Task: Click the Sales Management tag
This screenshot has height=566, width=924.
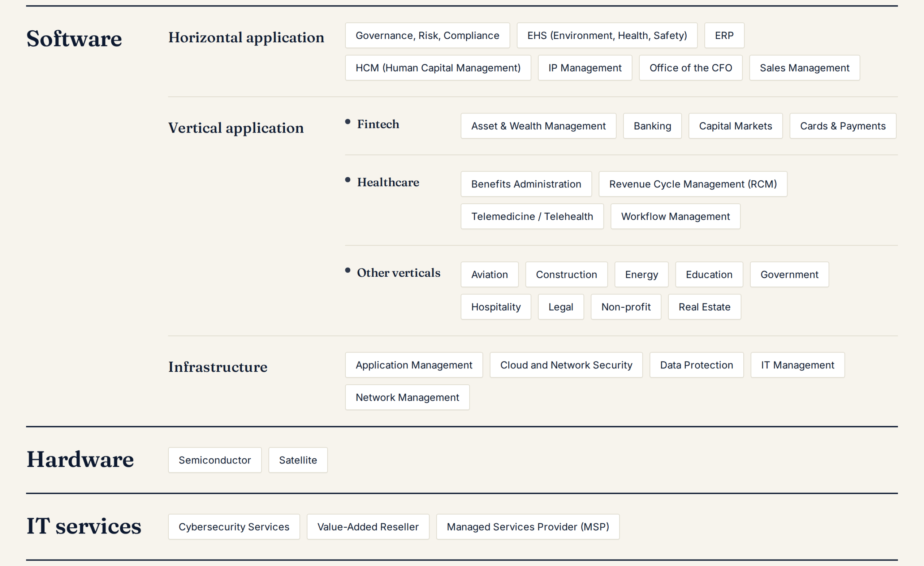Action: (805, 68)
